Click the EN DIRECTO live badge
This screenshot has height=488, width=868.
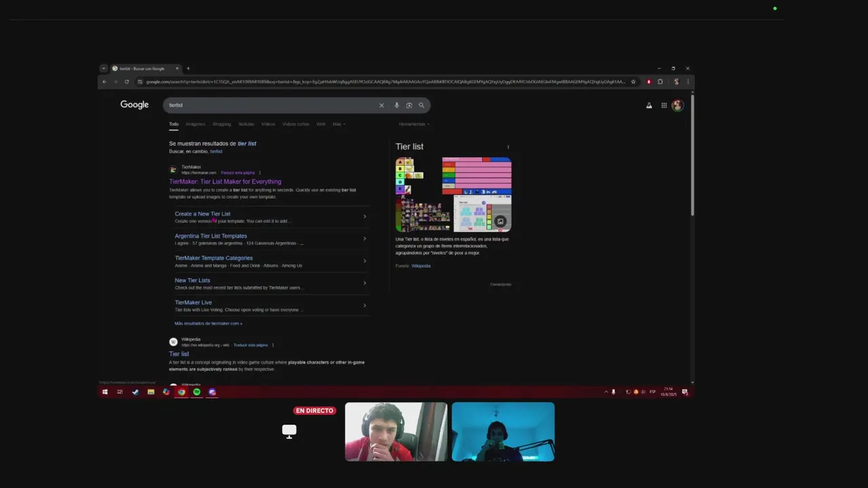[315, 411]
